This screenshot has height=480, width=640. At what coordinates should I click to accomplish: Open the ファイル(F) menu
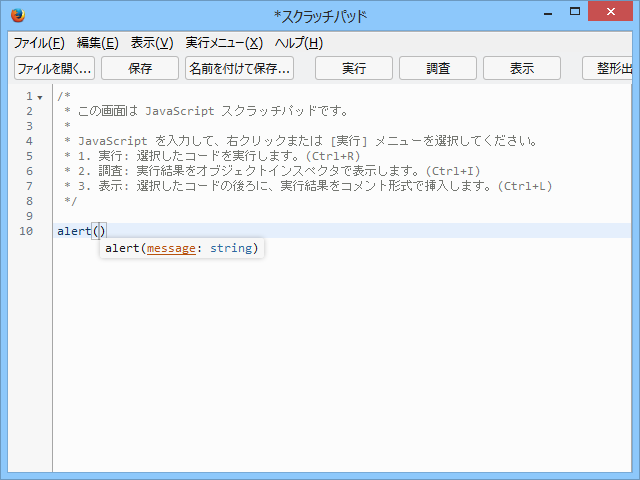39,43
